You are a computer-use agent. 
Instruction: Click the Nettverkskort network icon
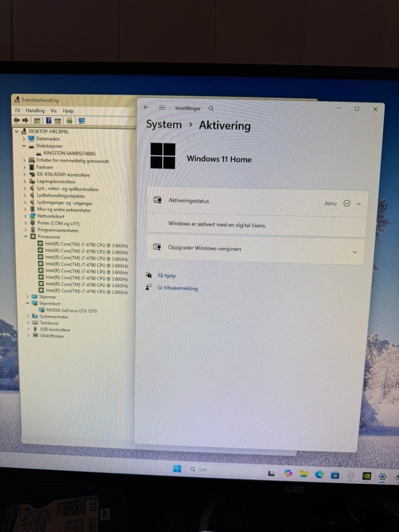33,216
